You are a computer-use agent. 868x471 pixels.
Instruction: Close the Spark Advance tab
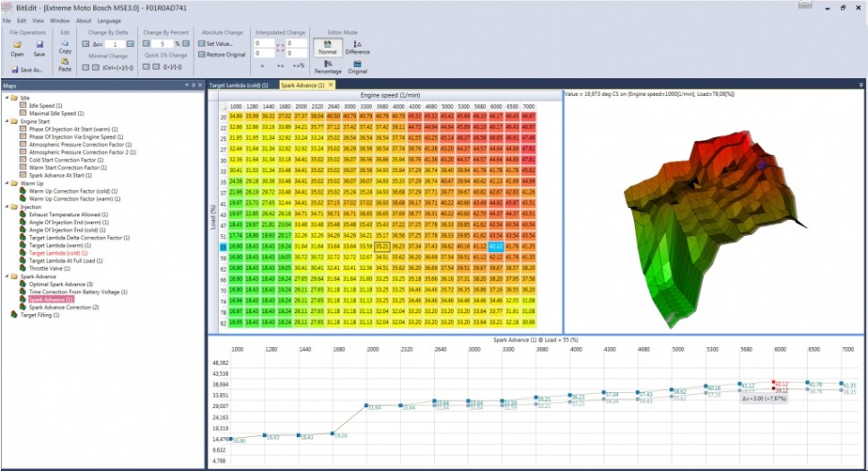coord(330,84)
